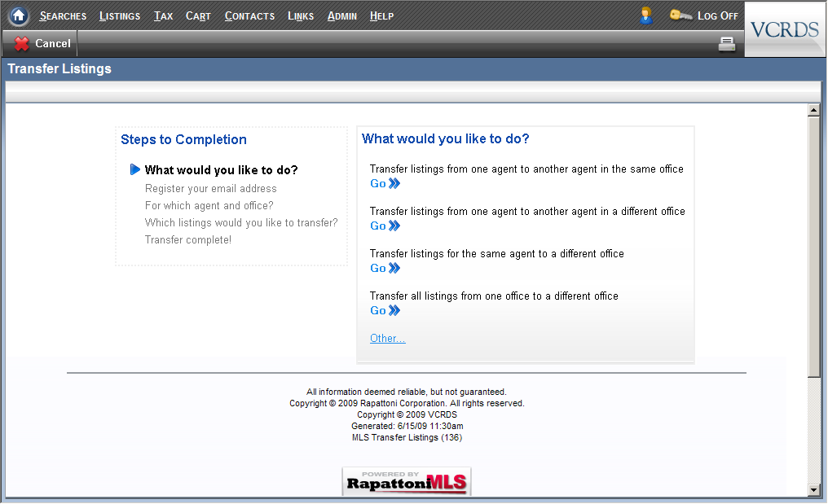
Task: Click the scrollbar up arrow
Action: pos(814,110)
